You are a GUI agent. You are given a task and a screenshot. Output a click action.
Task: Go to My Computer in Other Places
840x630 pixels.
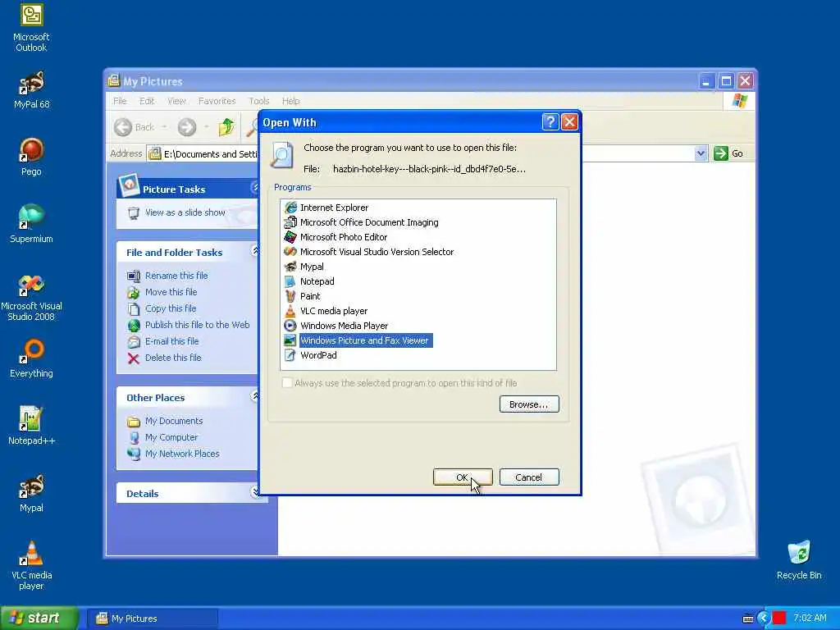click(x=171, y=437)
